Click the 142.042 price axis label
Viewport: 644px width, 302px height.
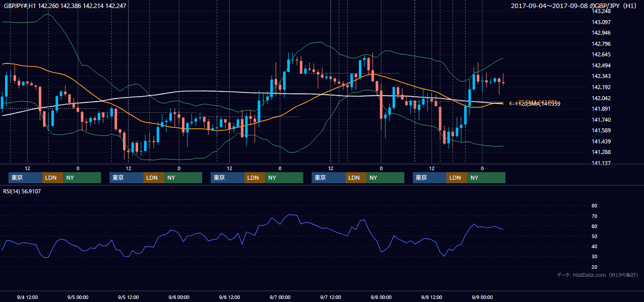click(x=602, y=98)
